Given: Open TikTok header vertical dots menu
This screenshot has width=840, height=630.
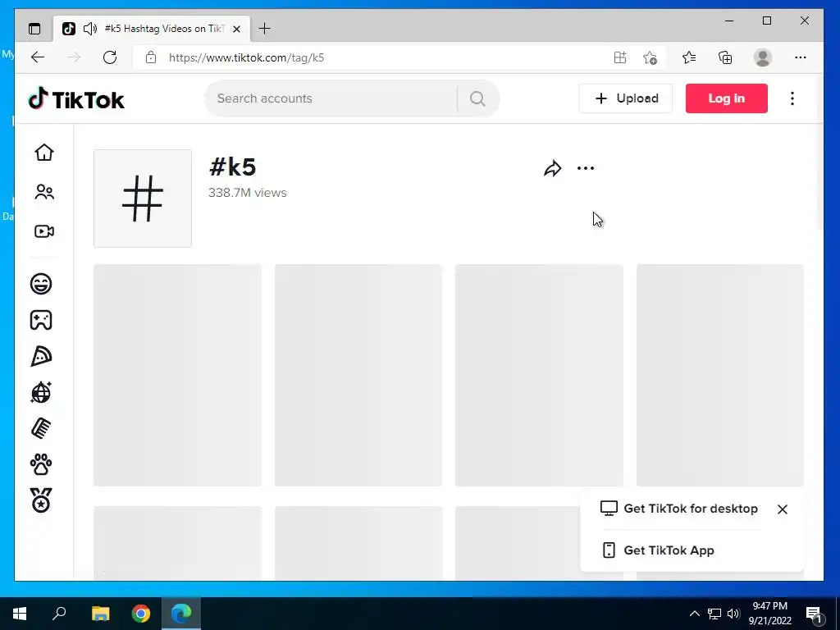Looking at the screenshot, I should (x=792, y=98).
